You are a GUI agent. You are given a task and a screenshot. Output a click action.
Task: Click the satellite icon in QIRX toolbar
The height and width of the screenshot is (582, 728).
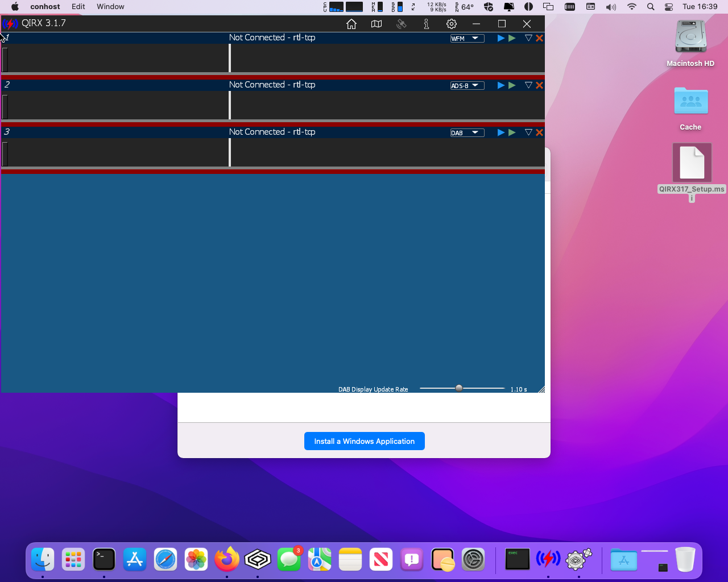pos(402,24)
